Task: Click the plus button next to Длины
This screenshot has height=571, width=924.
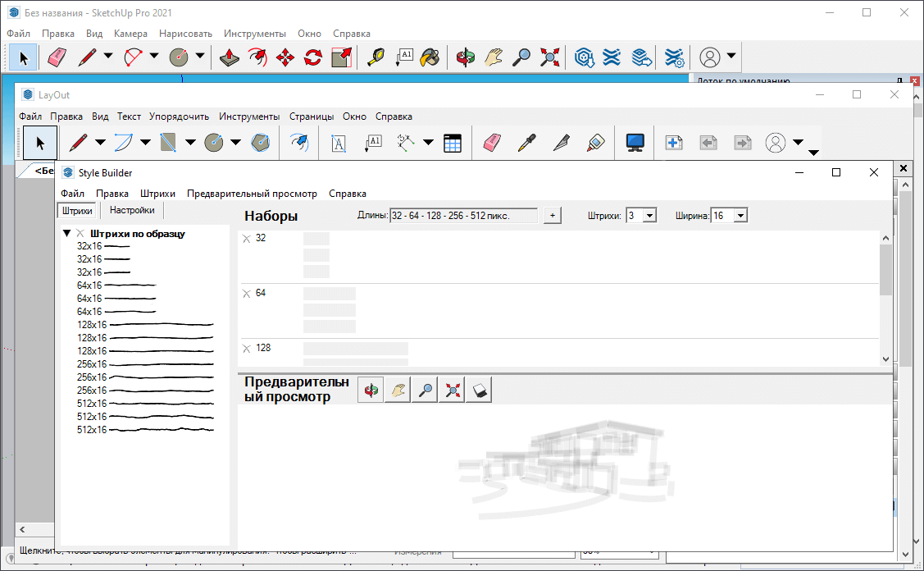Action: coord(552,216)
